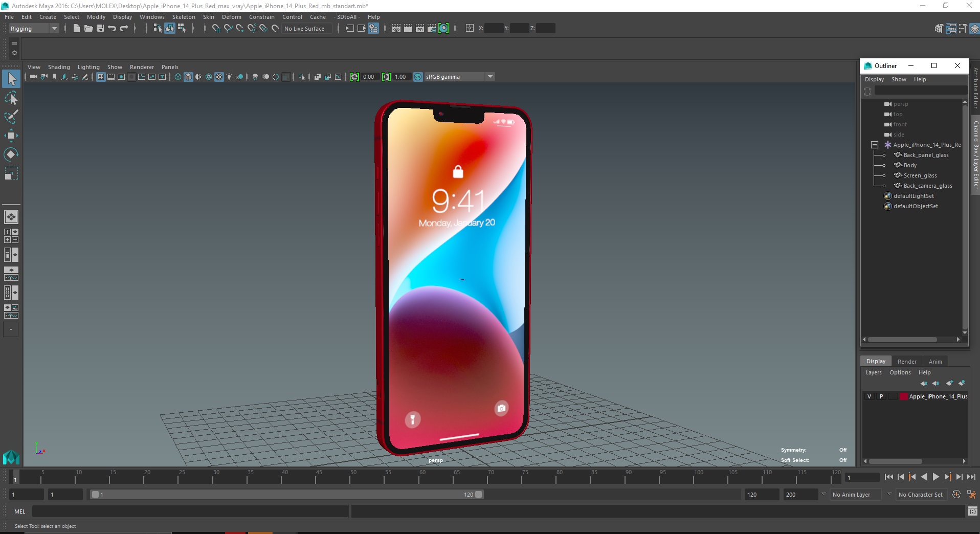
Task: Open the viewport Shading menu
Action: [x=59, y=67]
